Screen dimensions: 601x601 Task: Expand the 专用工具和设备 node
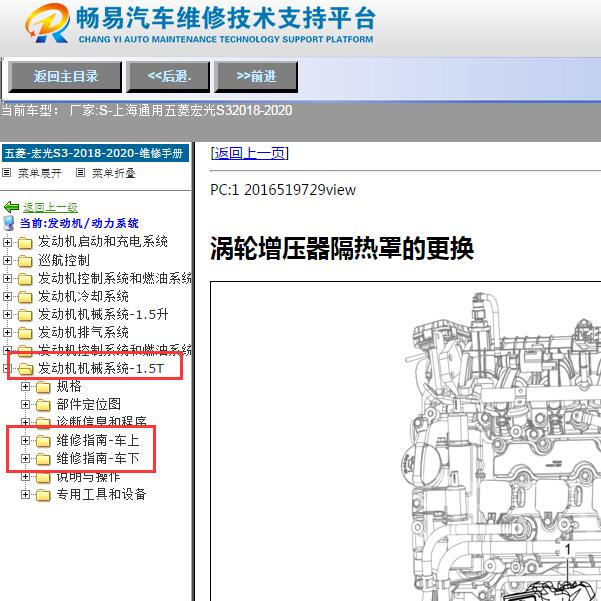click(x=25, y=494)
